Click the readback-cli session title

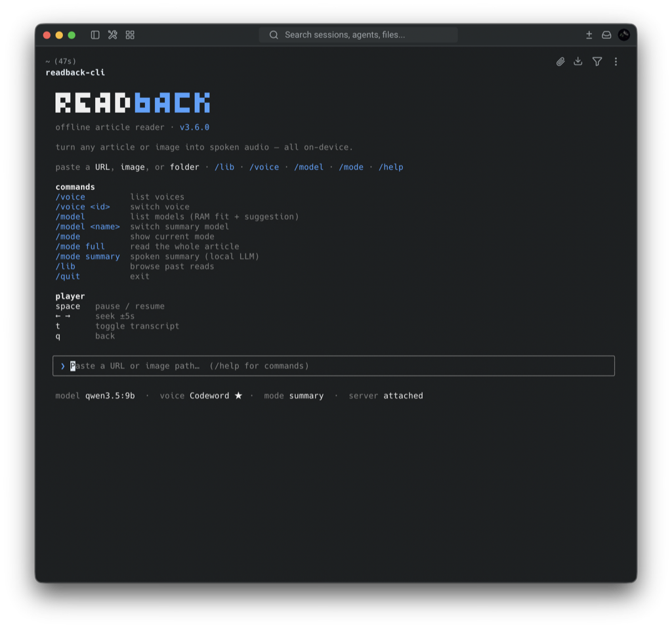[x=75, y=72]
